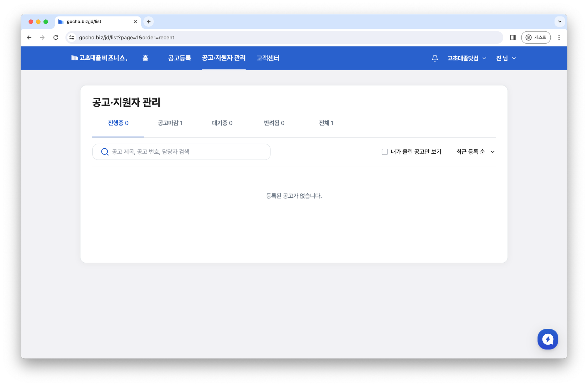
Task: Go to 고객센터
Action: [268, 58]
